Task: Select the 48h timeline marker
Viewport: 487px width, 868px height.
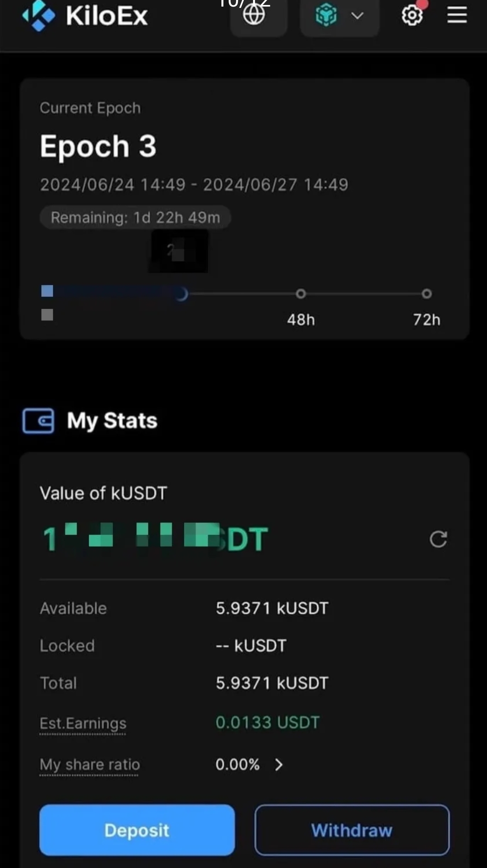Action: (x=301, y=294)
